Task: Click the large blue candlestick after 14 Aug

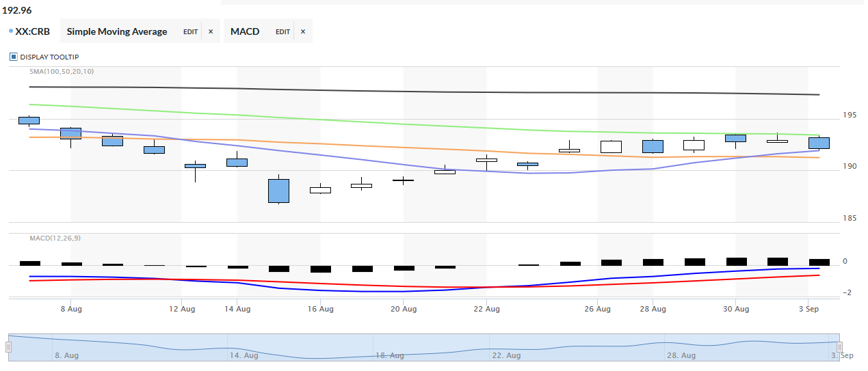Action: point(278,191)
